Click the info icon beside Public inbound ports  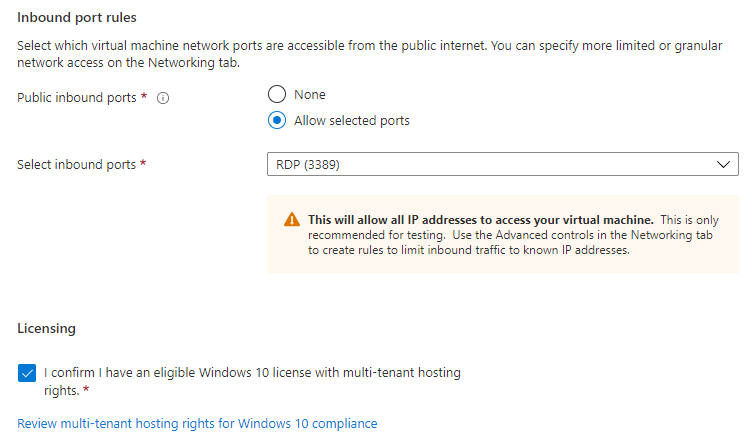point(163,98)
